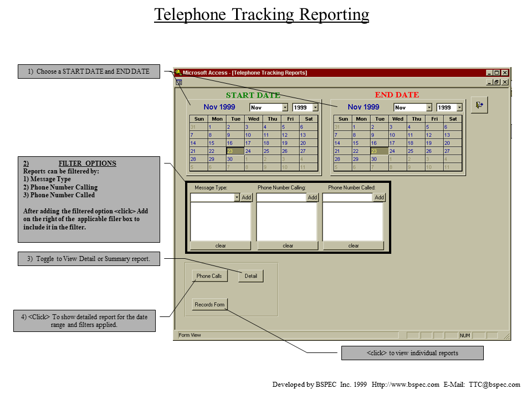Click the exit door icon button
532x399 pixels.
click(x=479, y=105)
